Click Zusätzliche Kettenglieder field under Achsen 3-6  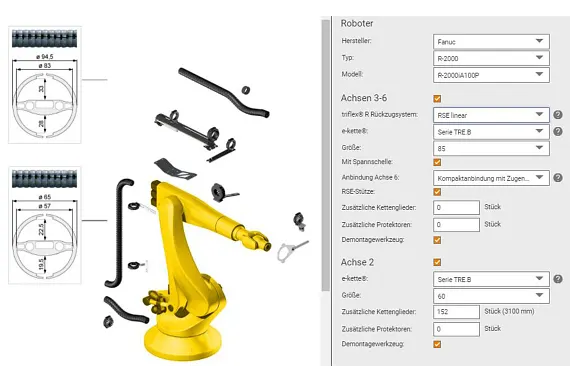point(456,207)
